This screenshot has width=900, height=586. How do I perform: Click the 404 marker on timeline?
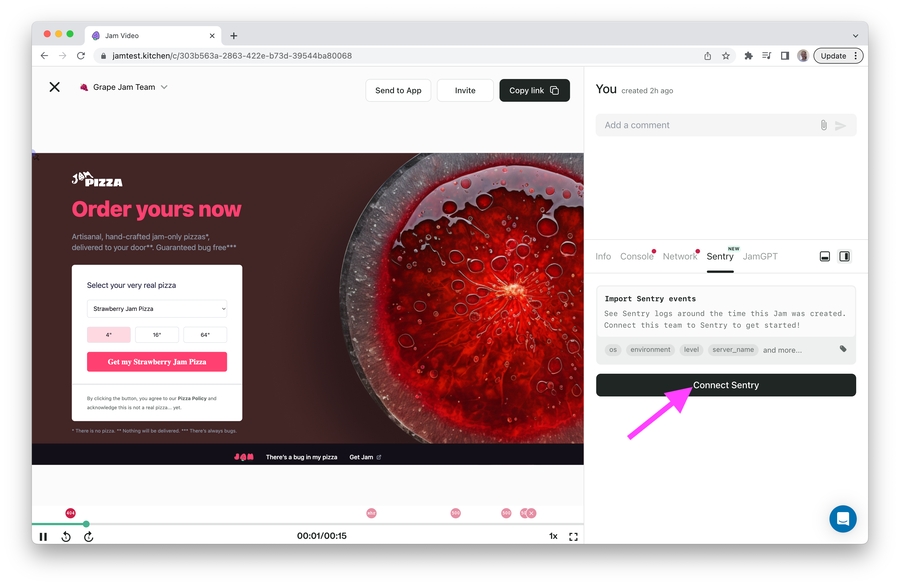70,513
